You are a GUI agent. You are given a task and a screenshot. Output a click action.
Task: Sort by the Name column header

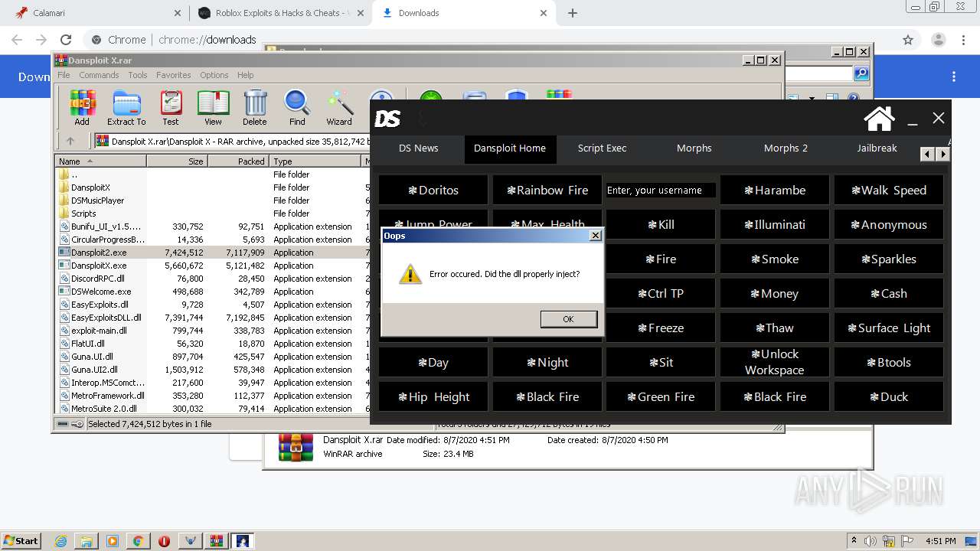click(x=100, y=161)
